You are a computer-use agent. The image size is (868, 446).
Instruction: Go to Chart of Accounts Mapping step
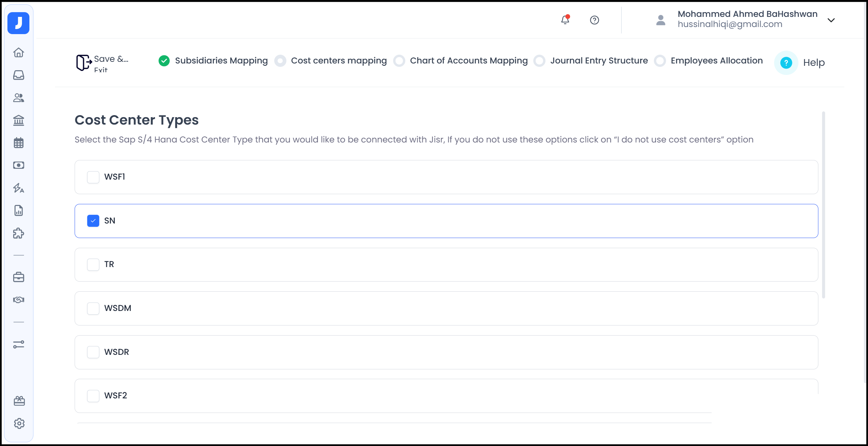468,61
